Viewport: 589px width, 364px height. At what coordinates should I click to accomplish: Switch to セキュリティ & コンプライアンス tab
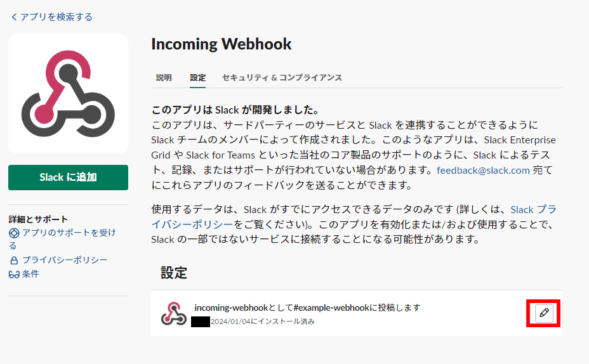282,77
